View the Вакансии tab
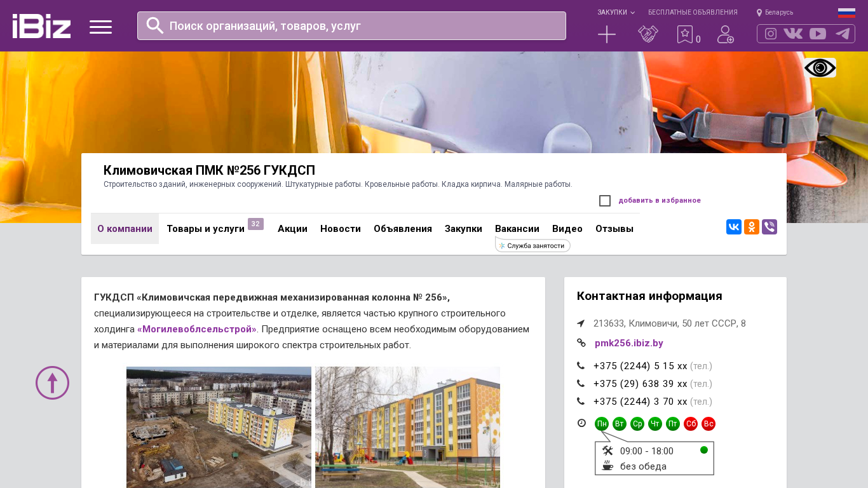Image resolution: width=868 pixels, height=488 pixels. [x=517, y=229]
